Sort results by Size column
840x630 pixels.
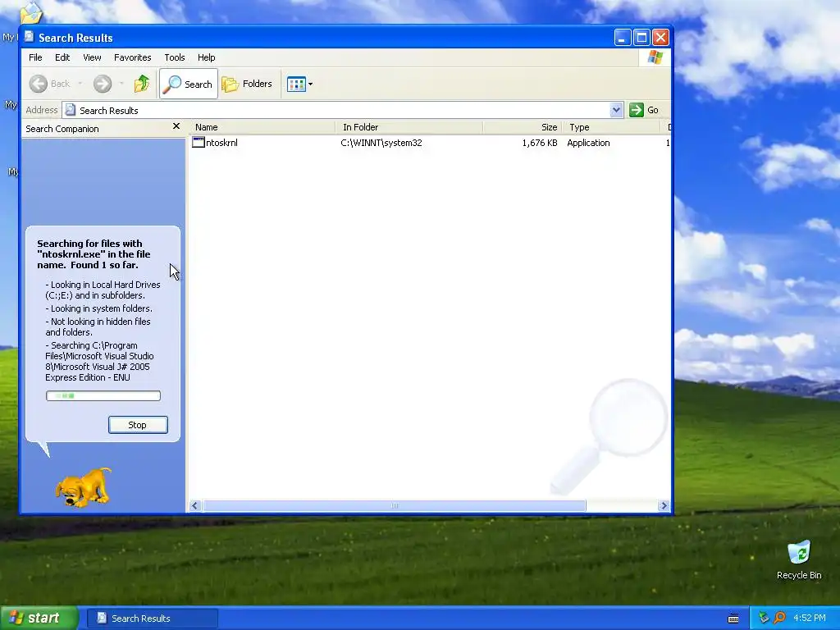tap(523, 127)
